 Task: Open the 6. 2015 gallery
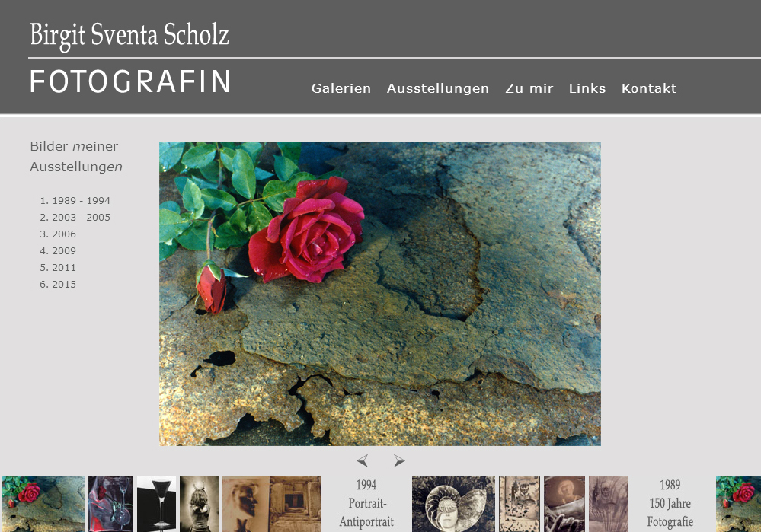pyautogui.click(x=58, y=284)
